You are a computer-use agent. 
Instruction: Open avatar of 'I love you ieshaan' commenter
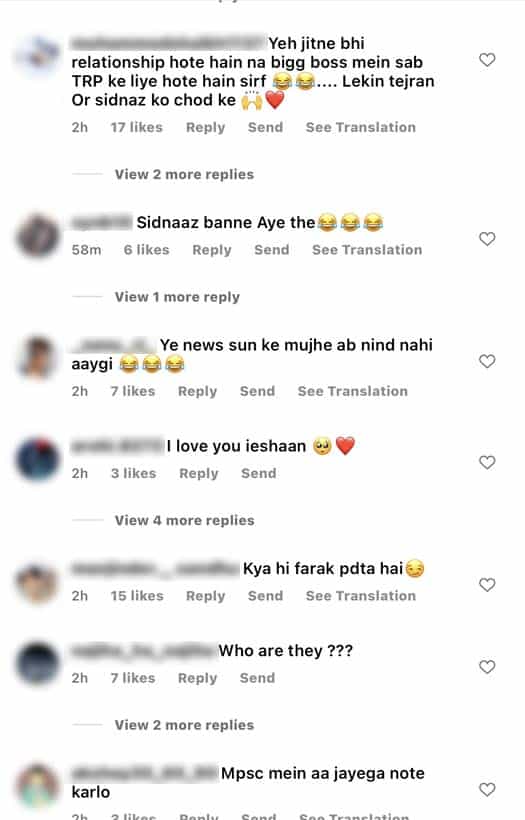(38, 459)
